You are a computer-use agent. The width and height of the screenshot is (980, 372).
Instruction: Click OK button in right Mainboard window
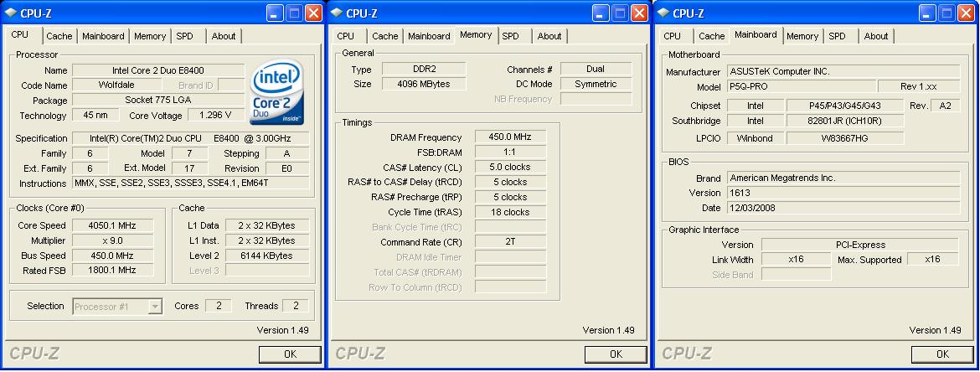(942, 354)
